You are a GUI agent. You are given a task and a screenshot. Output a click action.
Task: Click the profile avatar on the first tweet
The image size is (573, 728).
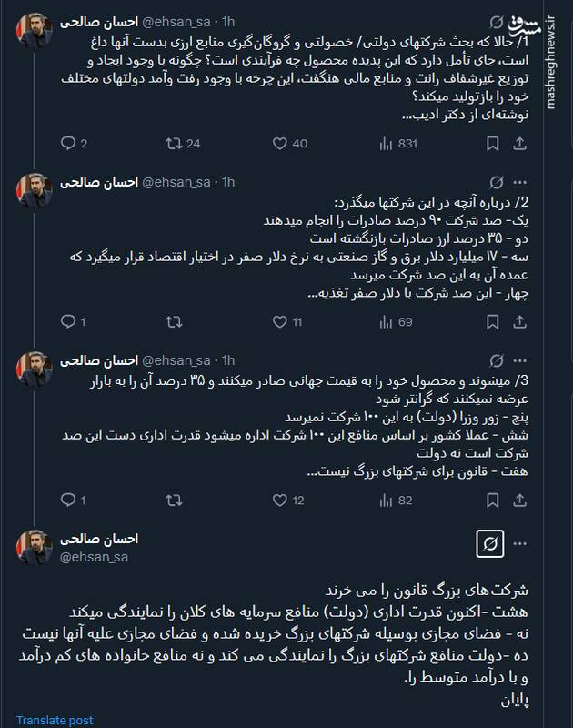[x=35, y=31]
